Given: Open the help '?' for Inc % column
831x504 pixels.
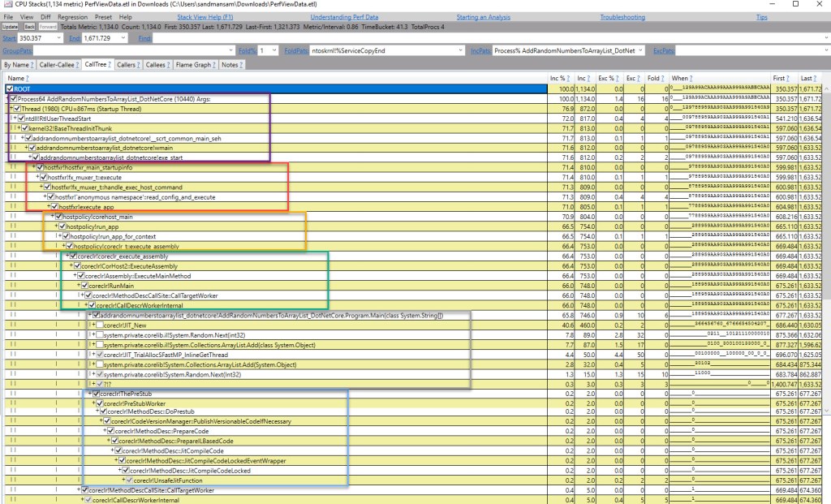Looking at the screenshot, I should (x=567, y=78).
